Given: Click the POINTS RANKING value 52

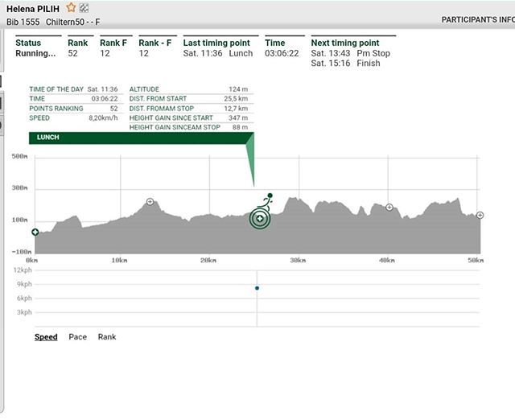Looking at the screenshot, I should (113, 109).
